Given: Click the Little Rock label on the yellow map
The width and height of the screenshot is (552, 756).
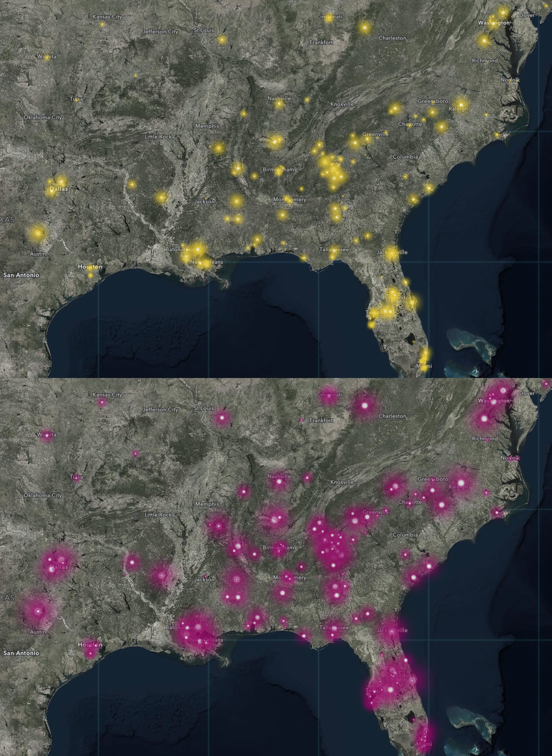Looking at the screenshot, I should [x=158, y=136].
